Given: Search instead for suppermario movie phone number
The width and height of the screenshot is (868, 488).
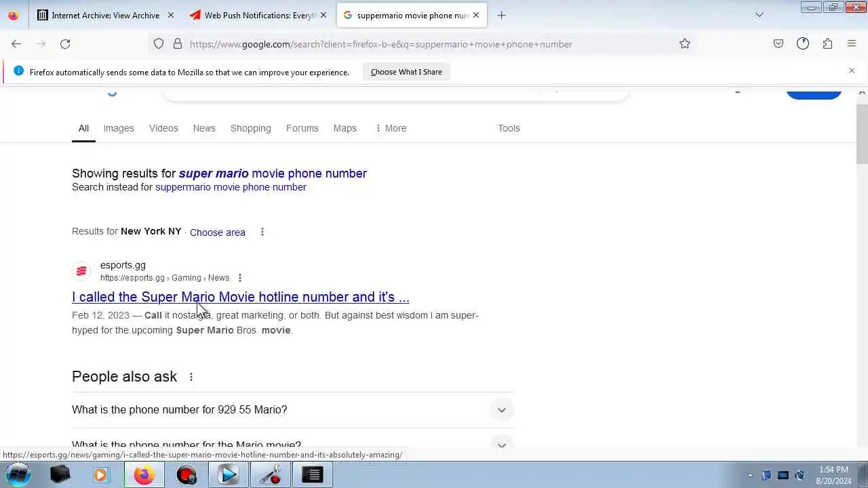Looking at the screenshot, I should click(231, 187).
